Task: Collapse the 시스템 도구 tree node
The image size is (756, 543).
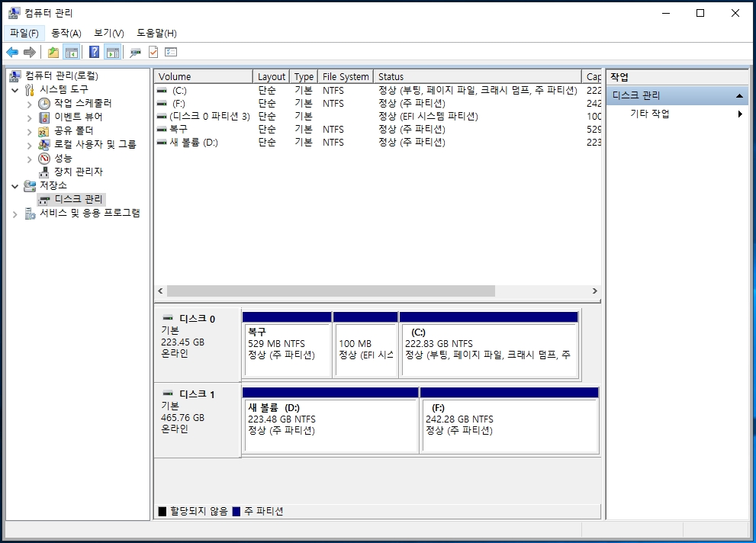Action: pyautogui.click(x=15, y=90)
